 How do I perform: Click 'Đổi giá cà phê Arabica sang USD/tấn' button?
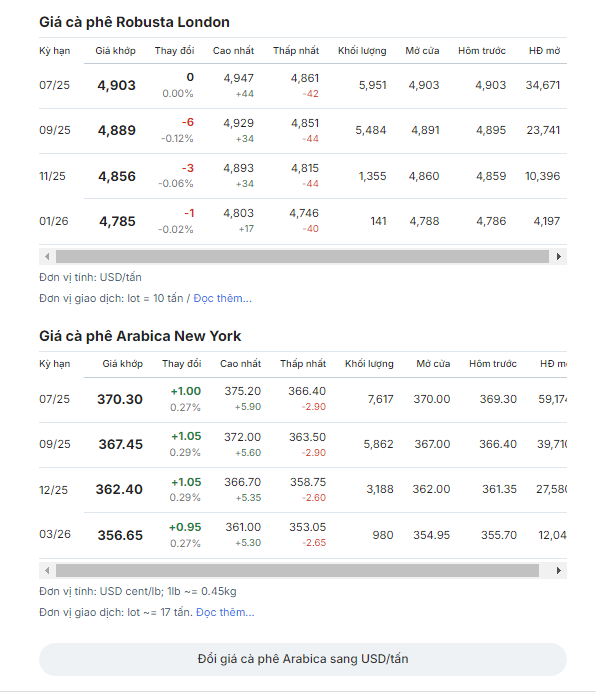pos(303,659)
